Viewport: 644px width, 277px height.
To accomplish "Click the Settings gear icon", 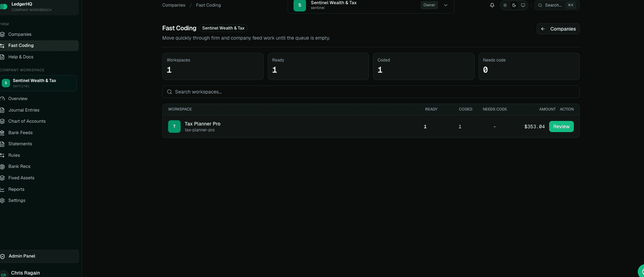I will point(2,201).
